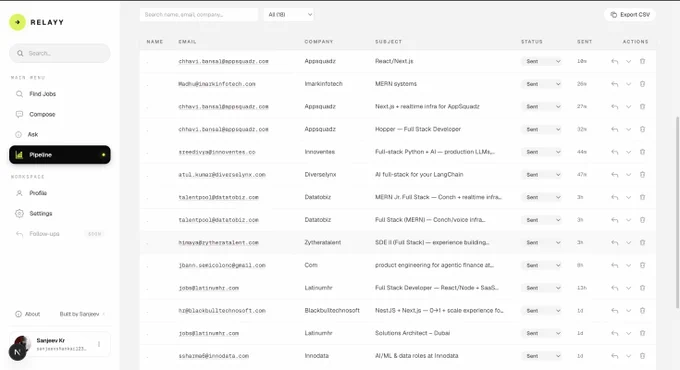Delete the Hopper Full Stack Developer row
Viewport: 680px width, 370px height.
pos(642,129)
